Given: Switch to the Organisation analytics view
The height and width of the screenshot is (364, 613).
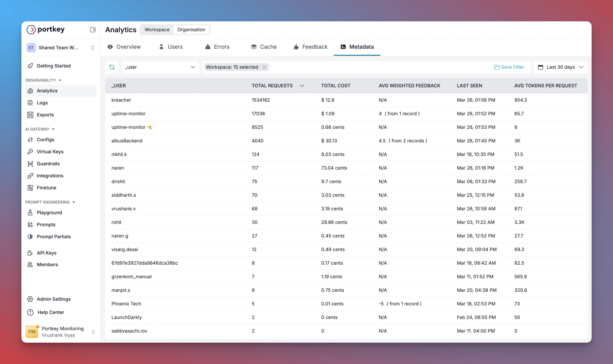Looking at the screenshot, I should [x=191, y=29].
